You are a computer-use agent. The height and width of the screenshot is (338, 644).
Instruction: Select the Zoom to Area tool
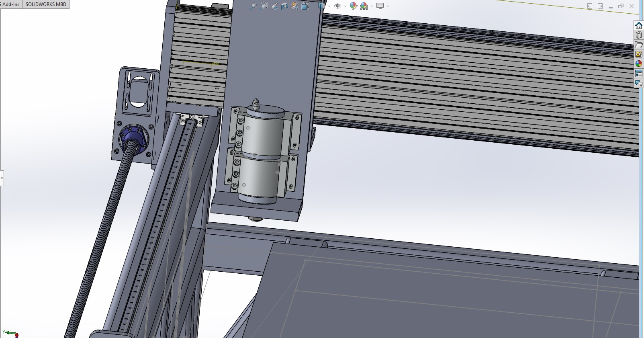(264, 6)
